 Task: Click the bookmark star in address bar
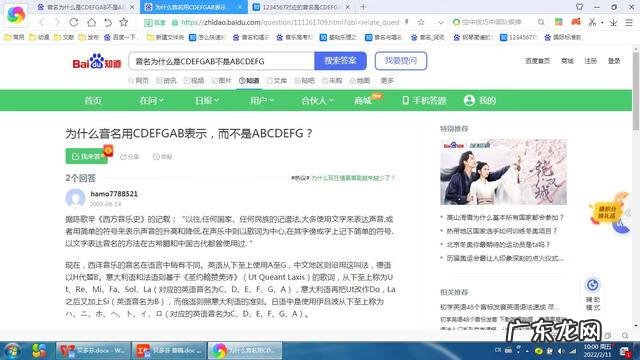click(x=421, y=22)
